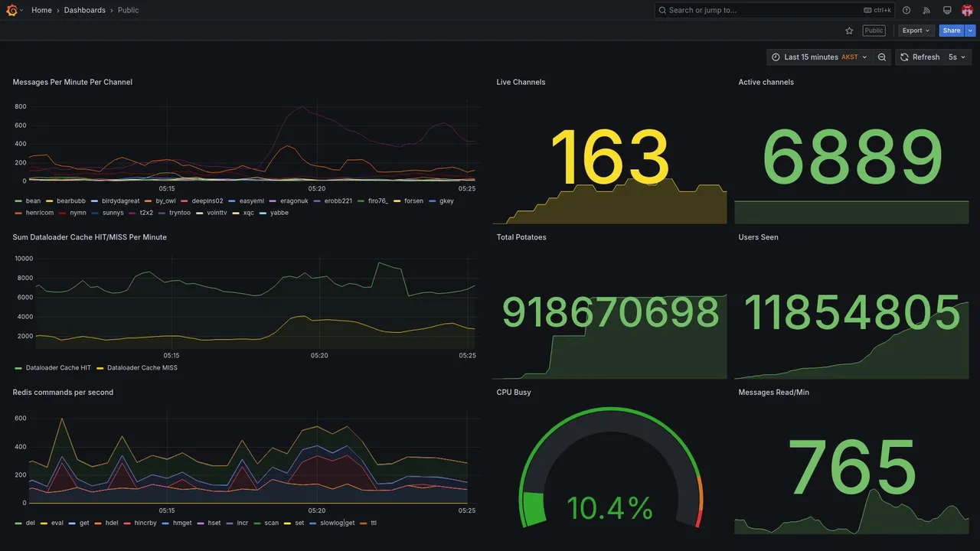Click the xqc legend color swatch
Viewport: 980px width, 551px height.
pyautogui.click(x=237, y=214)
